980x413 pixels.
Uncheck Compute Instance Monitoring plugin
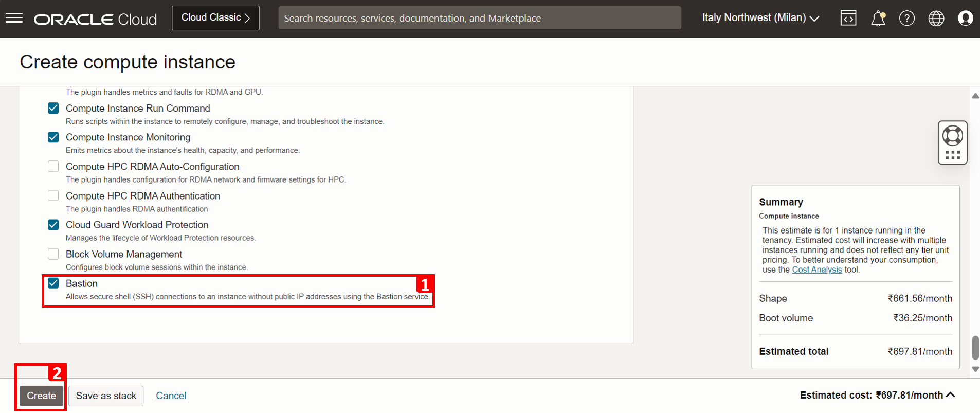coord(53,137)
